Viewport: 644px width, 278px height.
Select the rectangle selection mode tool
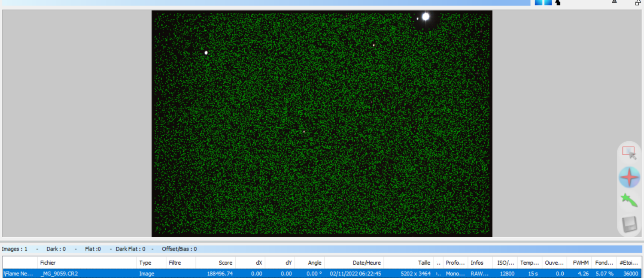point(629,153)
